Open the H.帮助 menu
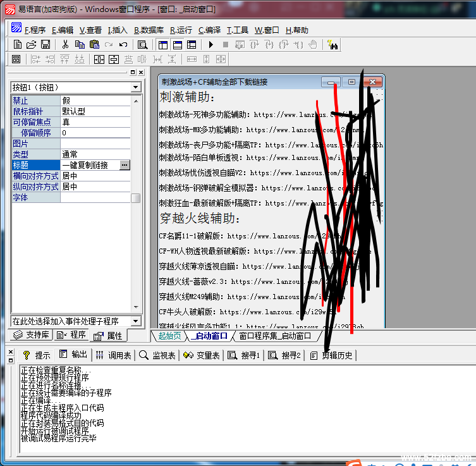 (297, 30)
